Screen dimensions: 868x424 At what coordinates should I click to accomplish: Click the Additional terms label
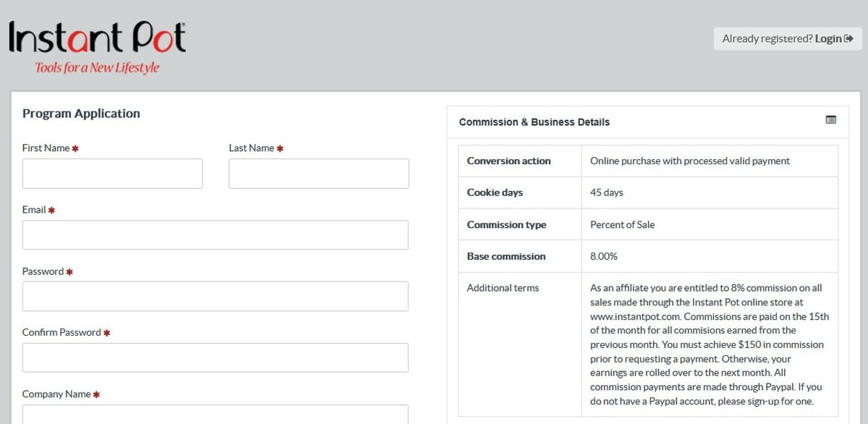pyautogui.click(x=503, y=288)
